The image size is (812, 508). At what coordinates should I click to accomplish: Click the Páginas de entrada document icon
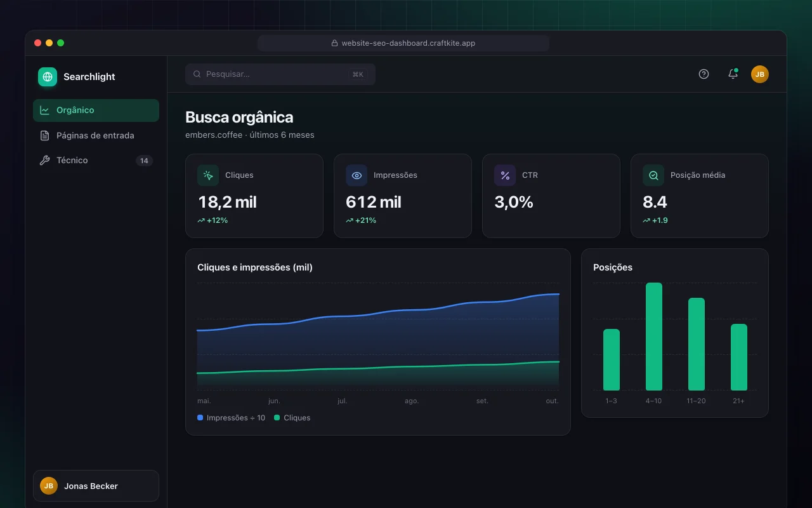point(44,135)
